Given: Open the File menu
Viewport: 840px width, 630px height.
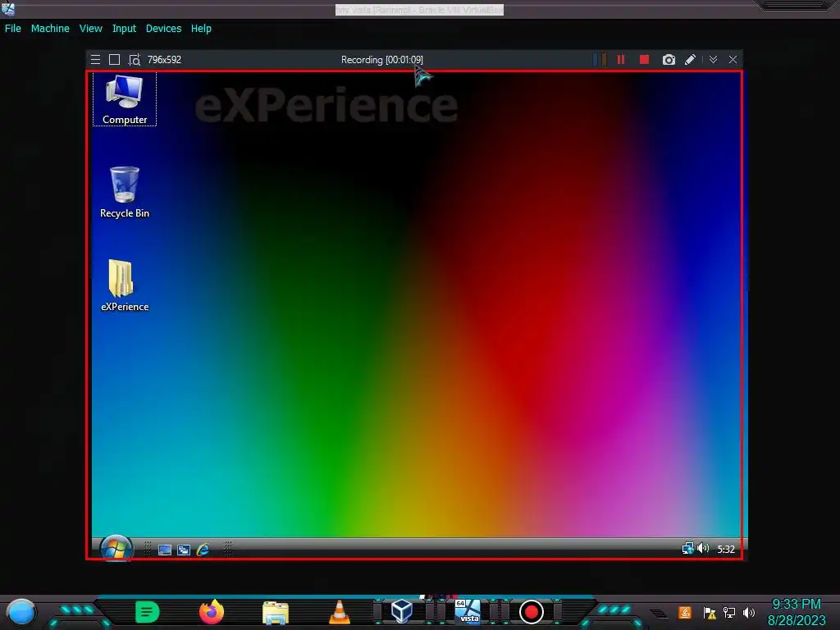Looking at the screenshot, I should (x=13, y=29).
